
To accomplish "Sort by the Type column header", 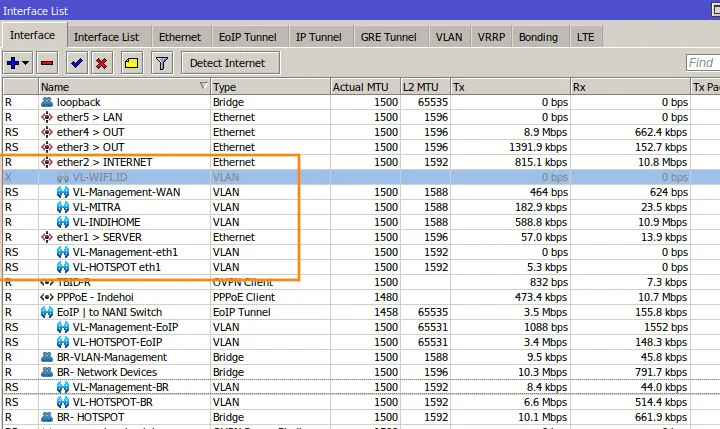I will [270, 87].
